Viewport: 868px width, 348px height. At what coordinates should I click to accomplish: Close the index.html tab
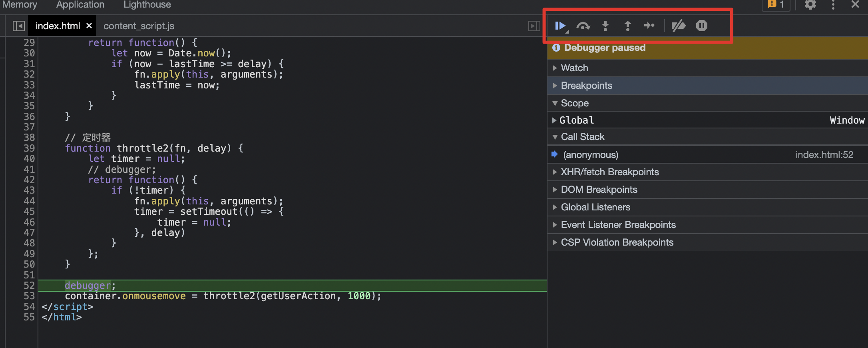pyautogui.click(x=89, y=26)
